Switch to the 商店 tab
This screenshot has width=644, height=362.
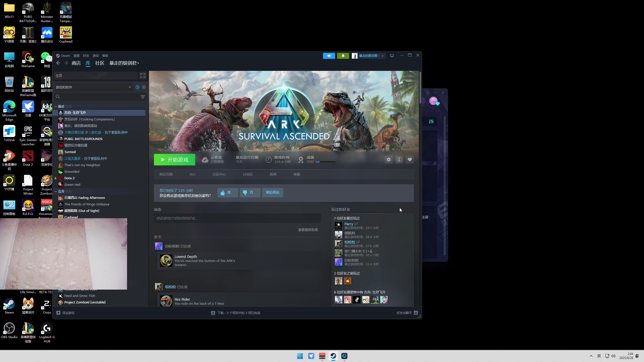[76, 63]
